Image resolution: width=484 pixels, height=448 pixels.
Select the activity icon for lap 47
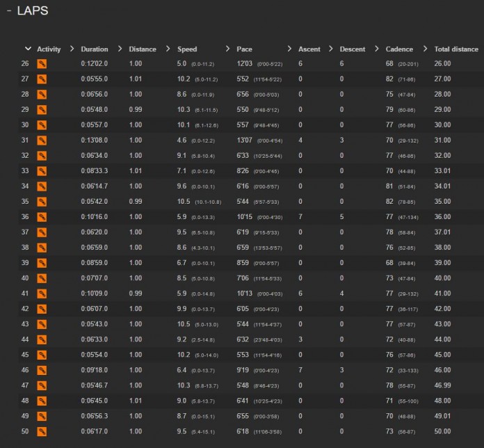click(x=42, y=385)
